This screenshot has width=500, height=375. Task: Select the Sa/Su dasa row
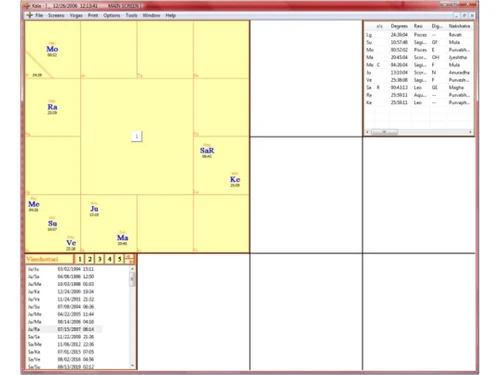(x=63, y=367)
